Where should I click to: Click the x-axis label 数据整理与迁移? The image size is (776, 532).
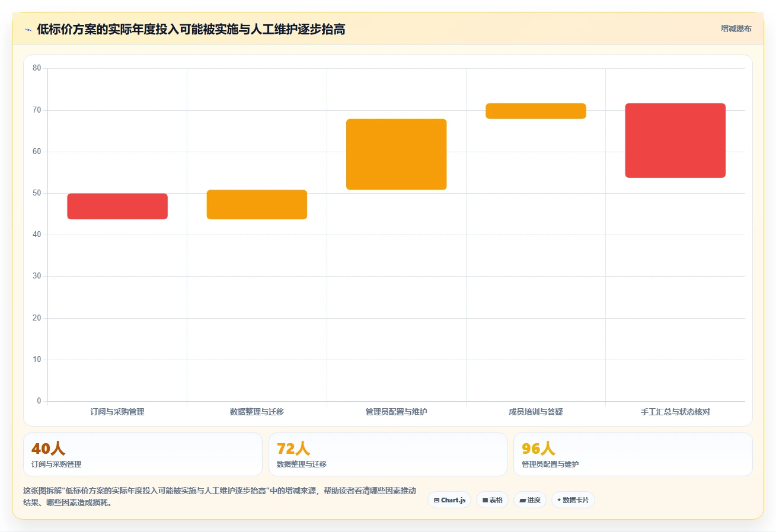click(257, 412)
